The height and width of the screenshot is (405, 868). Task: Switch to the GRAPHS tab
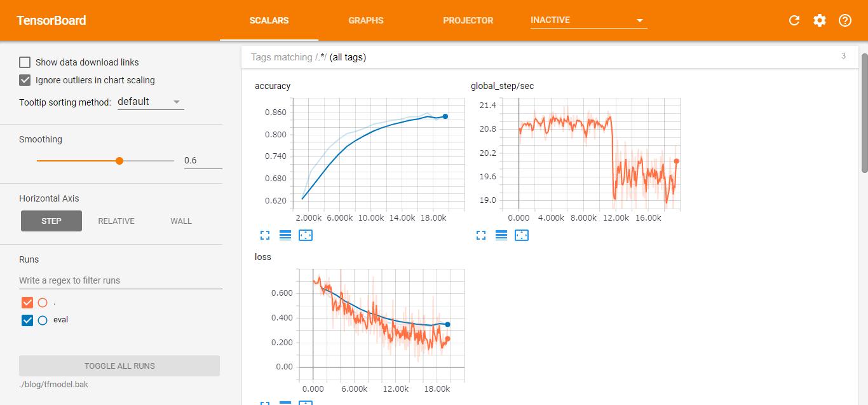[x=365, y=20]
